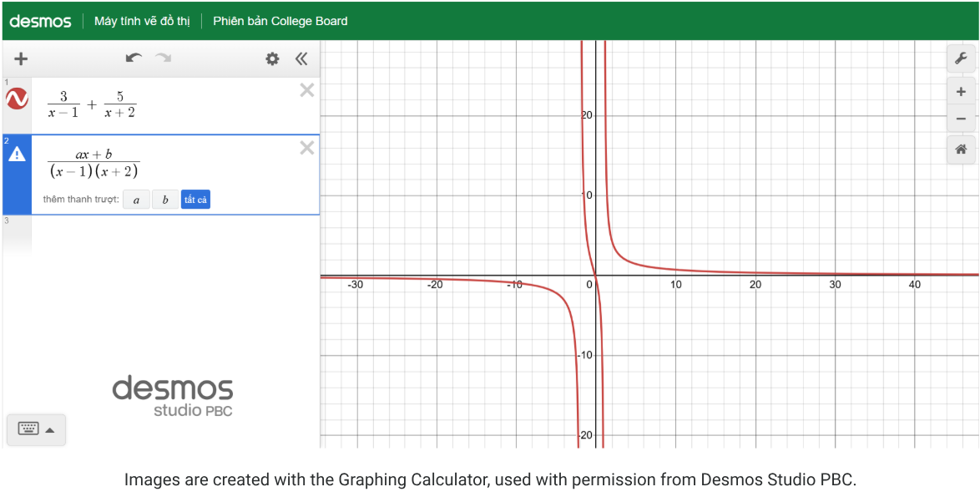Viewport: 980px width, 497px height.
Task: Delete expression 2
Action: 307,148
